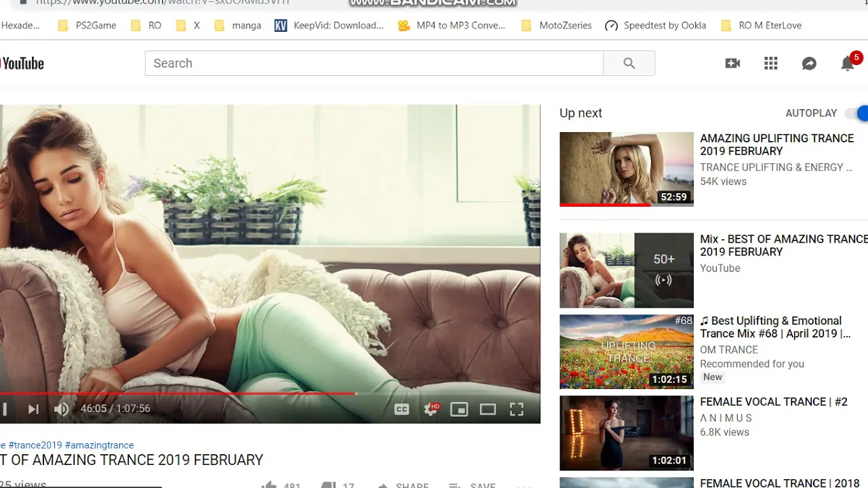
Task: Open the Hexade... bookmark
Action: click(x=20, y=25)
